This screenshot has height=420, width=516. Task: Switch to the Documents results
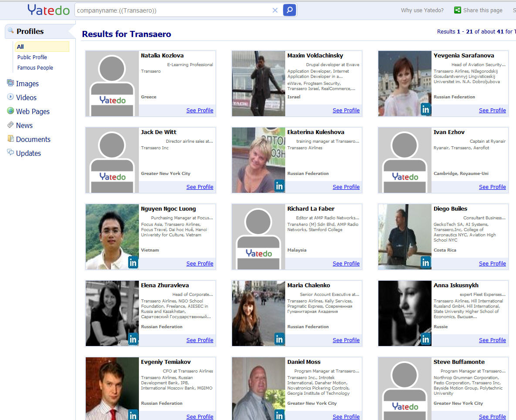(33, 139)
